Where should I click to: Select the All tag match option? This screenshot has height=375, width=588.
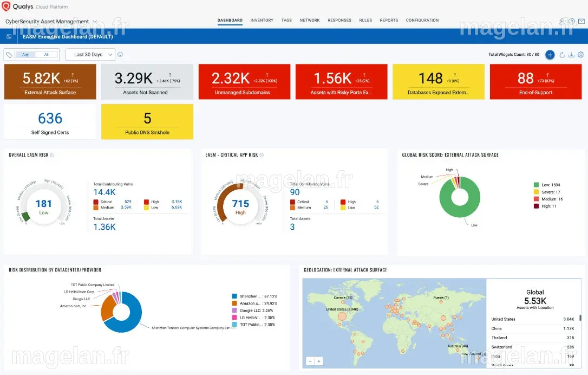click(x=47, y=55)
